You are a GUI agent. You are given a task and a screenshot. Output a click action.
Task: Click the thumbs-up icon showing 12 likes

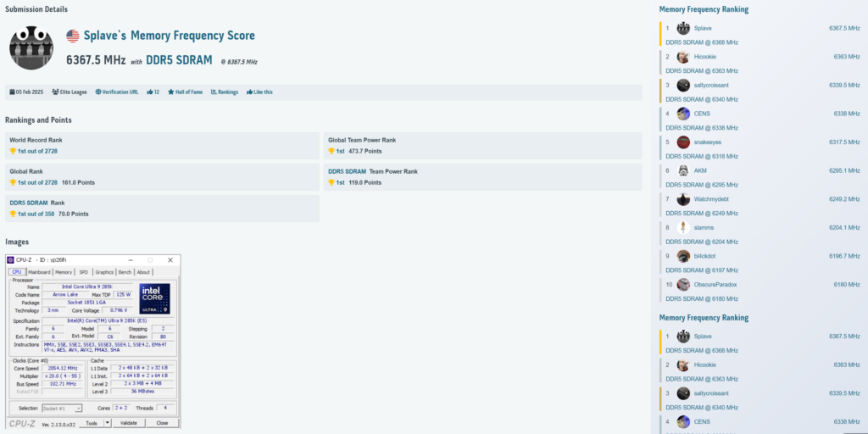point(149,92)
